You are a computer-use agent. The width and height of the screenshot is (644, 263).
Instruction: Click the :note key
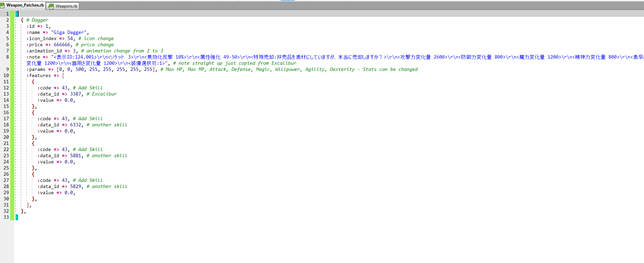[x=33, y=57]
